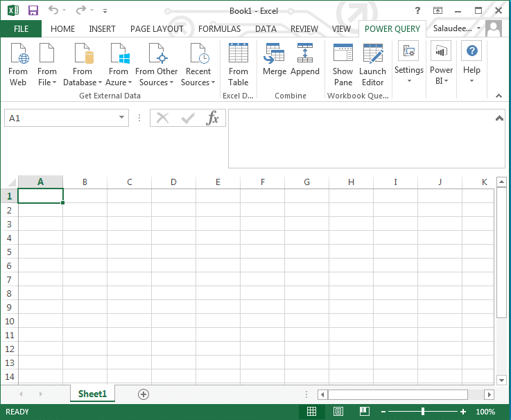511x420 pixels.
Task: Collapse the formula bar
Action: point(499,118)
